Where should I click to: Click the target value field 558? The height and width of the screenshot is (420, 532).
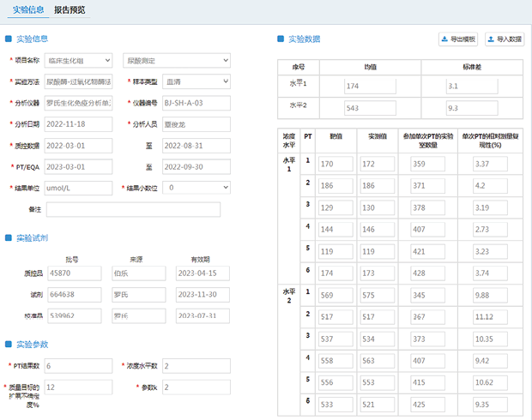tap(336, 361)
